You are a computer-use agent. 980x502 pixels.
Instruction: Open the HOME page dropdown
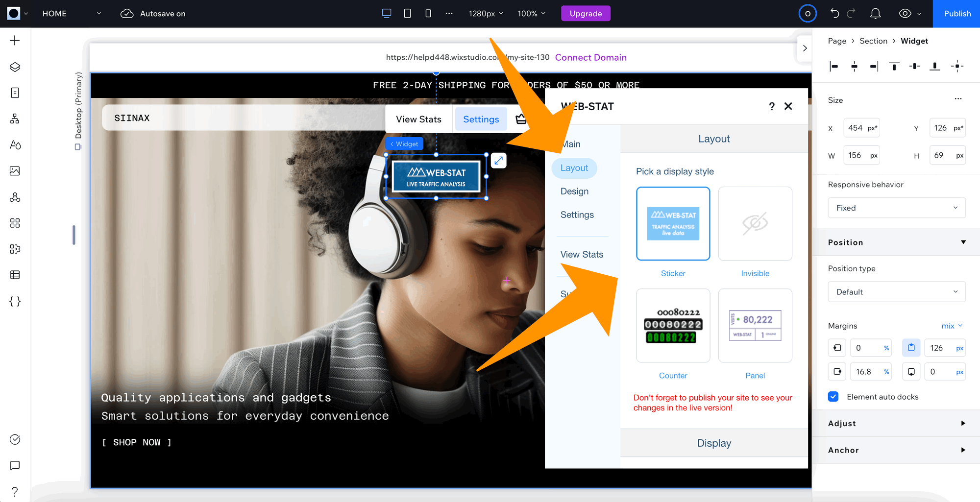coord(72,13)
